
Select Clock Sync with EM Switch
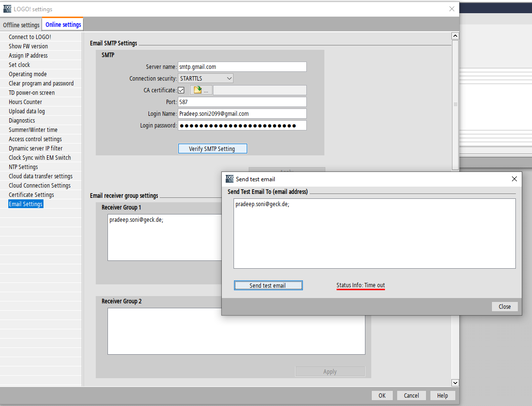(x=40, y=157)
